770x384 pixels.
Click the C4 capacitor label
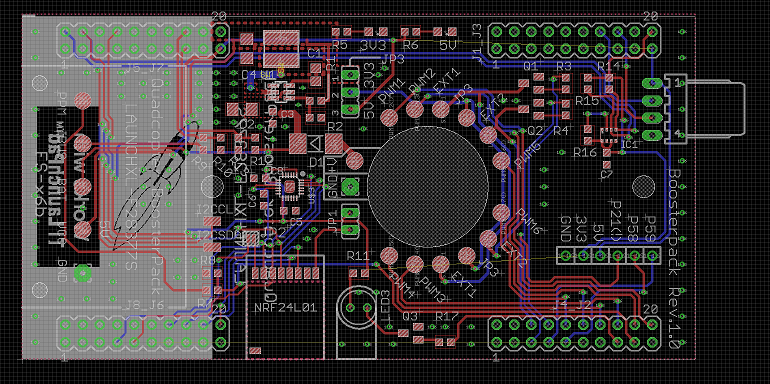[249, 75]
